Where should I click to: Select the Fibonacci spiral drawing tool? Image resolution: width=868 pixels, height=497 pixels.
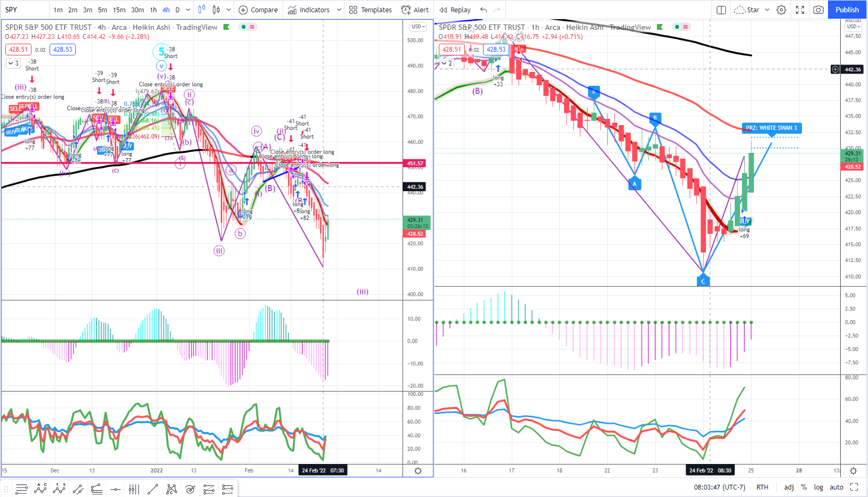coord(190,489)
